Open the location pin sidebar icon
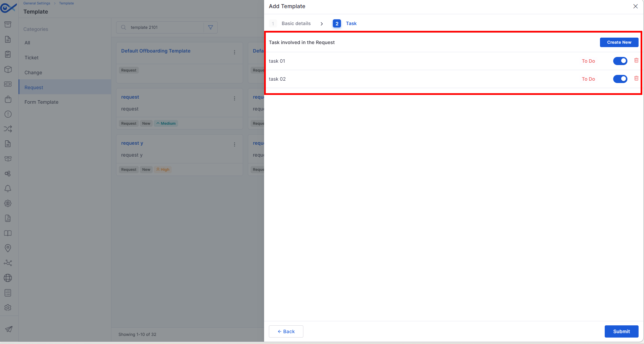The width and height of the screenshot is (644, 344). pos(8,248)
